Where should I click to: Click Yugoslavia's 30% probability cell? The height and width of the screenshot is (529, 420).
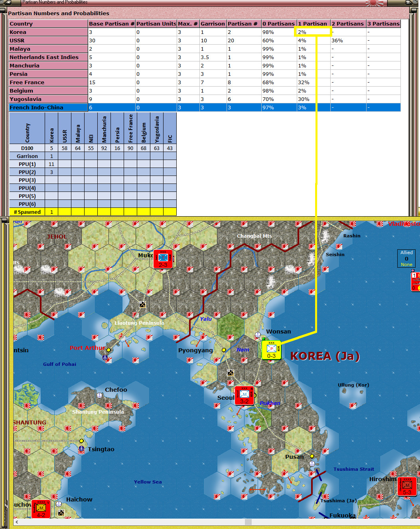[x=314, y=99]
